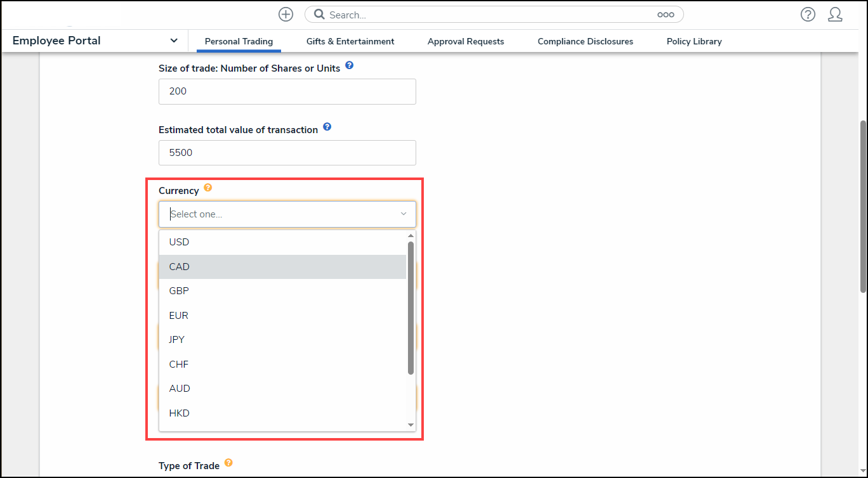
Task: Open the Policy Library tab
Action: point(694,41)
